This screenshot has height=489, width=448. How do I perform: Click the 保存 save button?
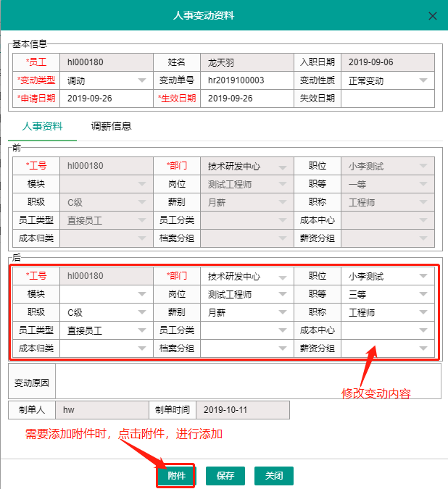point(225,476)
